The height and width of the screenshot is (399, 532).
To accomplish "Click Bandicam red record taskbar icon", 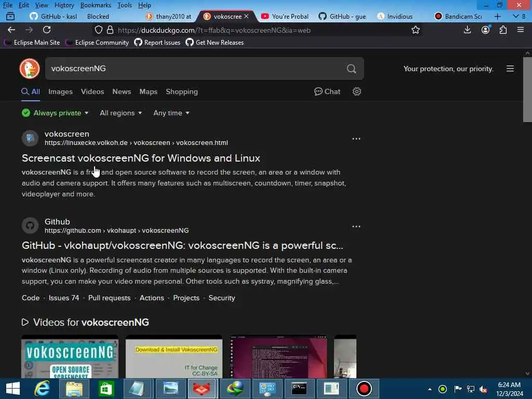I will tap(364, 389).
